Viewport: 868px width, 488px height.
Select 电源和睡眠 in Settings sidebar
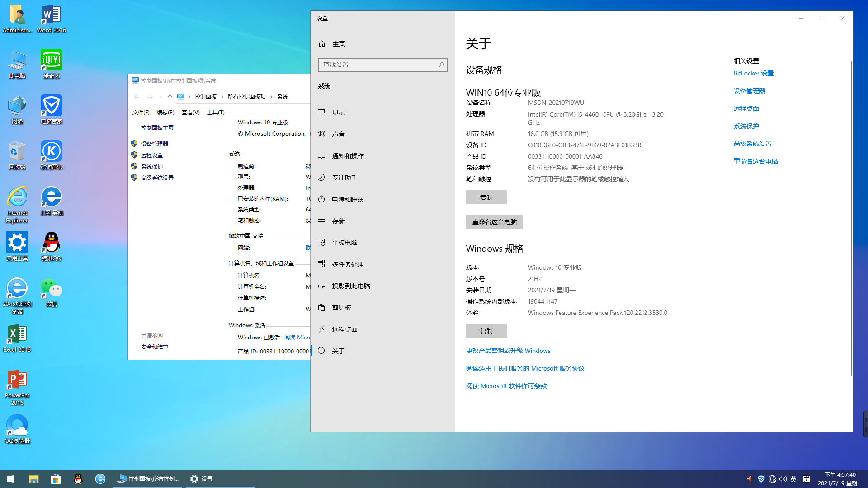[x=382, y=199]
